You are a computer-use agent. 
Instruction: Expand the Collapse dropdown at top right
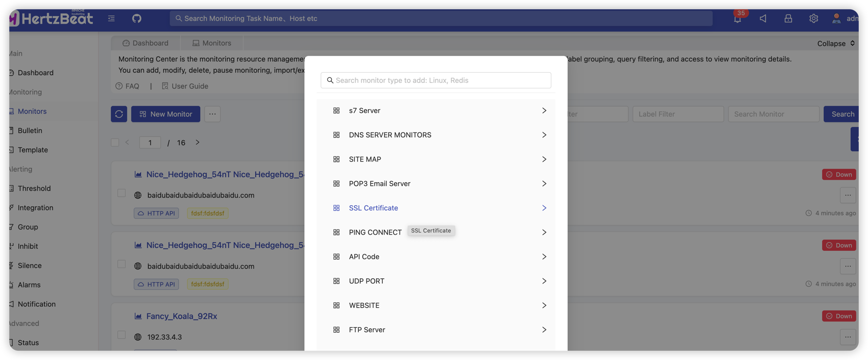(x=835, y=44)
